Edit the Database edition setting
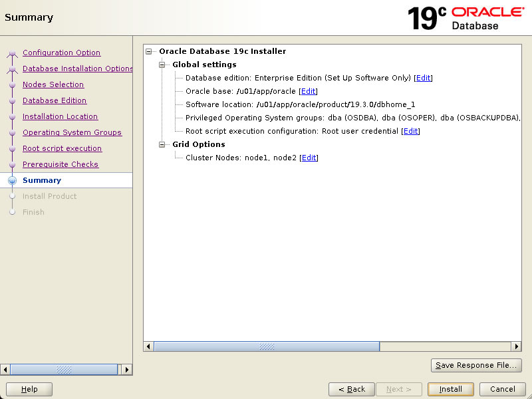The height and width of the screenshot is (399, 532). 423,78
